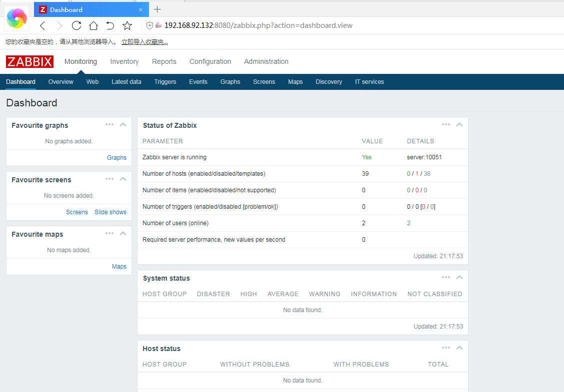Click the NOT CLASSIFIED column header
Image resolution: width=564 pixels, height=392 pixels.
click(434, 294)
